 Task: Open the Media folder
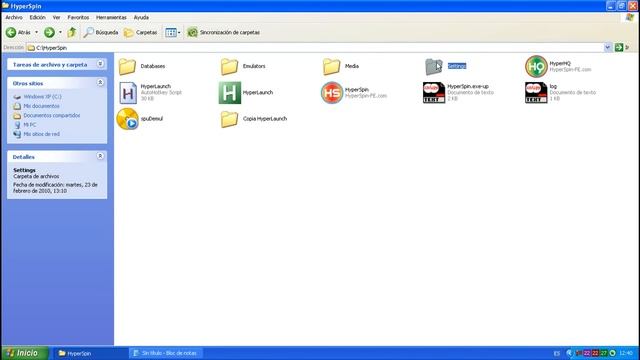tap(341, 66)
